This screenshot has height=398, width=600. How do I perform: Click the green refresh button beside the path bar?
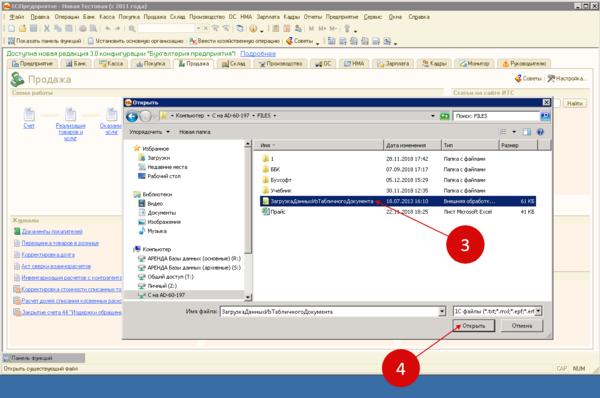click(444, 116)
